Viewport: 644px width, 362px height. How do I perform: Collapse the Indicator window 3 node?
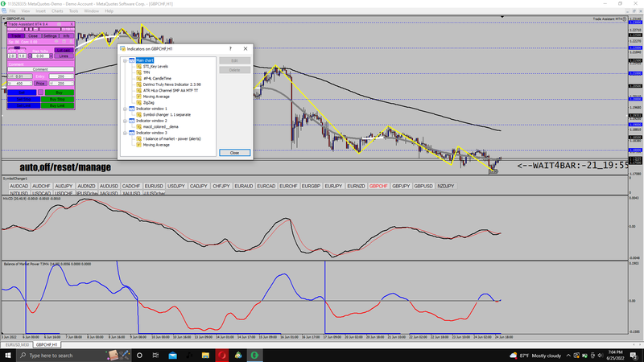point(126,132)
